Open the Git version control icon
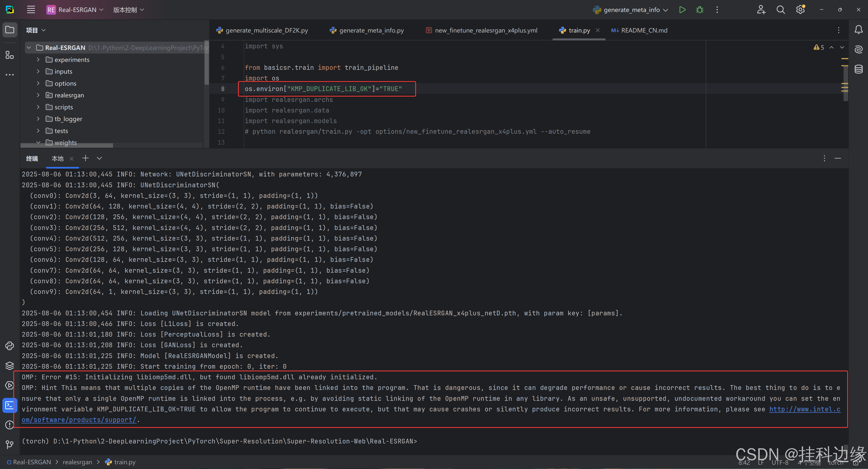This screenshot has width=868, height=469. point(10,445)
